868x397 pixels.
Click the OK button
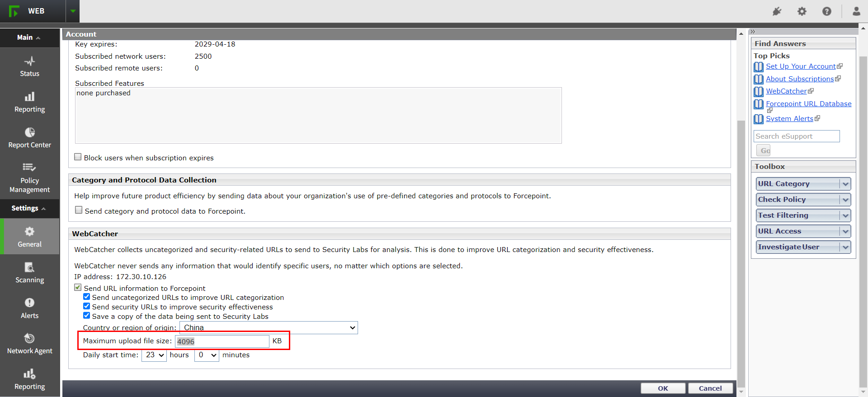click(663, 388)
